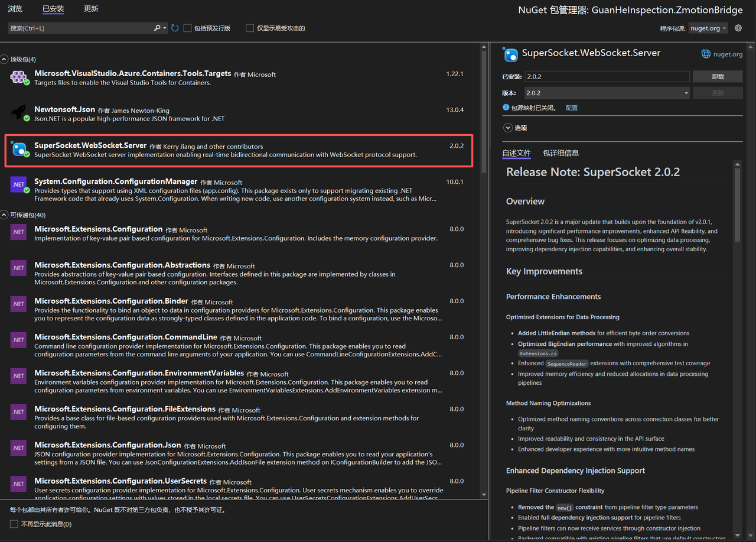The width and height of the screenshot is (756, 542).
Task: Enable include prerelease checkbox
Action: click(x=187, y=28)
